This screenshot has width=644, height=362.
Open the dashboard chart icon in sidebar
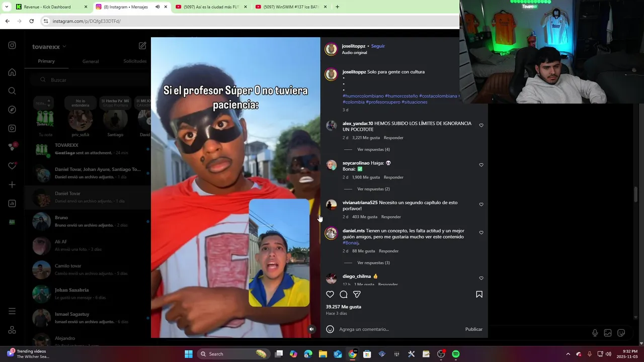12,204
